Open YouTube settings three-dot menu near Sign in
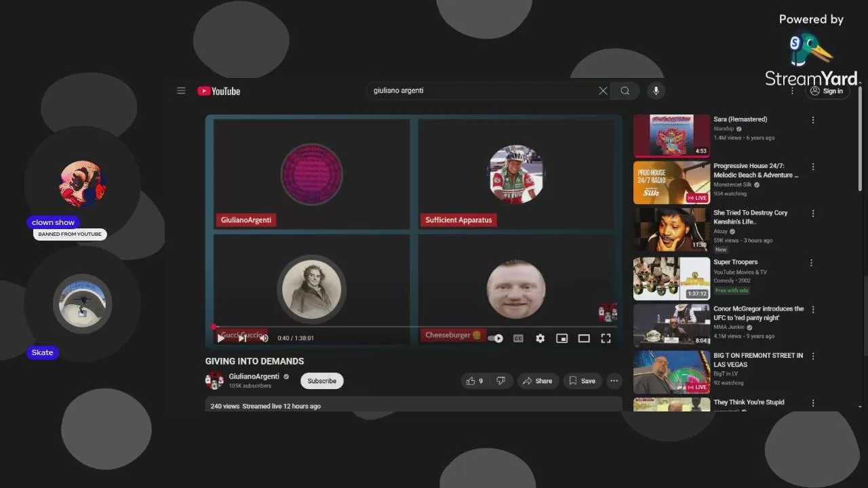868x488 pixels. 792,91
